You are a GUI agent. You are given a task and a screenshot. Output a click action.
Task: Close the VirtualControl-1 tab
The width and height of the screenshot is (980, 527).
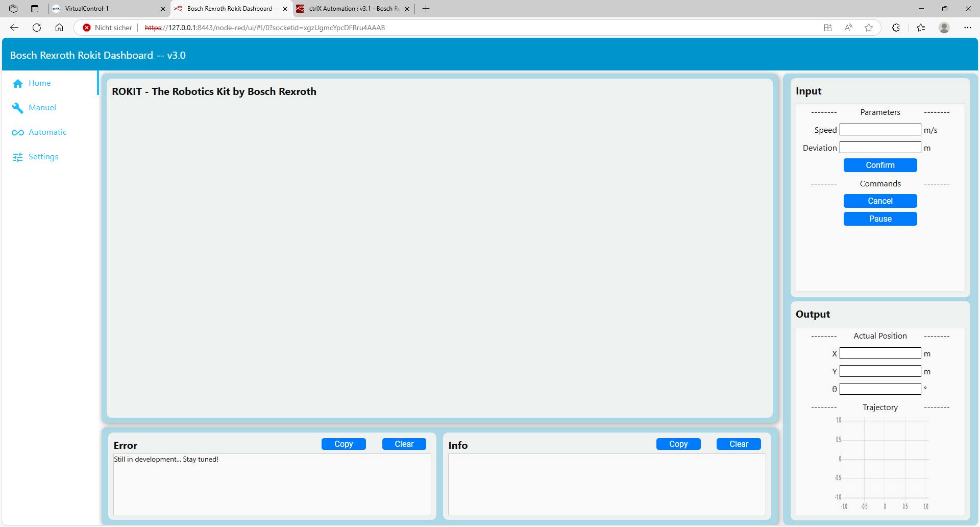(163, 9)
